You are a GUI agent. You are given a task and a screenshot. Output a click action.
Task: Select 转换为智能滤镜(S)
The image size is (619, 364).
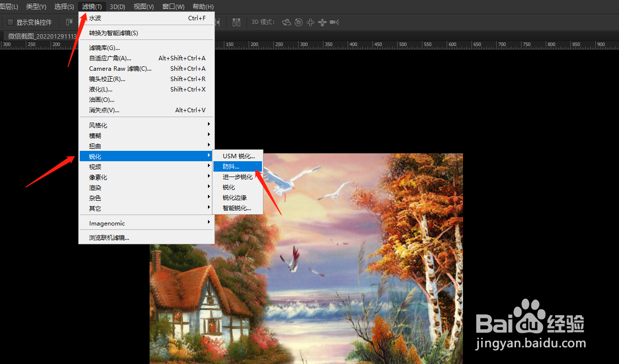[147, 33]
